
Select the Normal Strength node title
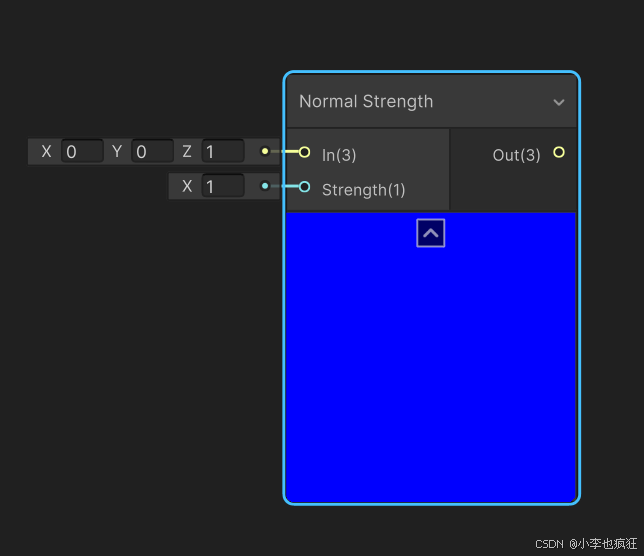(x=366, y=101)
